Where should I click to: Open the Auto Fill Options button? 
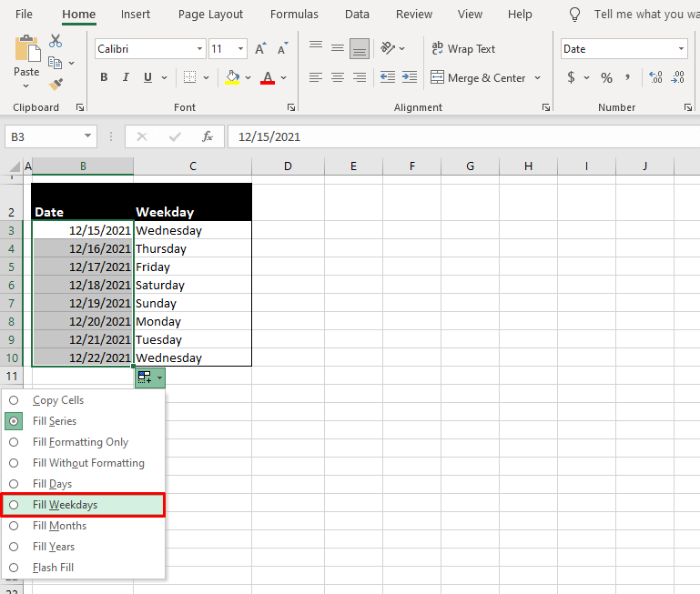(x=150, y=378)
